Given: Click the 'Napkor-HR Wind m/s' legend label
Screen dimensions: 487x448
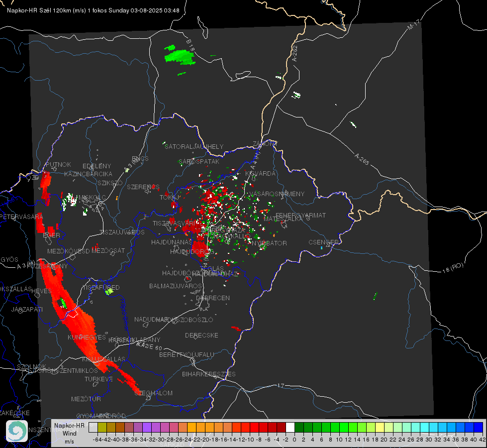Looking at the screenshot, I should click(x=69, y=434).
